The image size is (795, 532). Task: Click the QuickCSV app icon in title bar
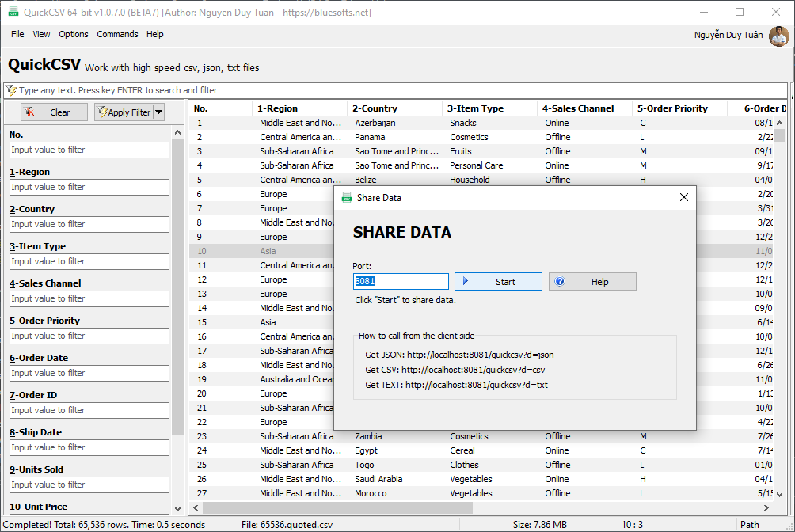click(x=13, y=12)
